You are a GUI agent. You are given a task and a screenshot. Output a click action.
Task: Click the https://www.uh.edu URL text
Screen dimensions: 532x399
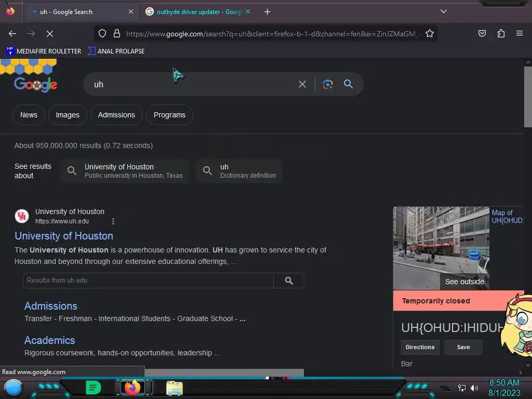tap(62, 221)
